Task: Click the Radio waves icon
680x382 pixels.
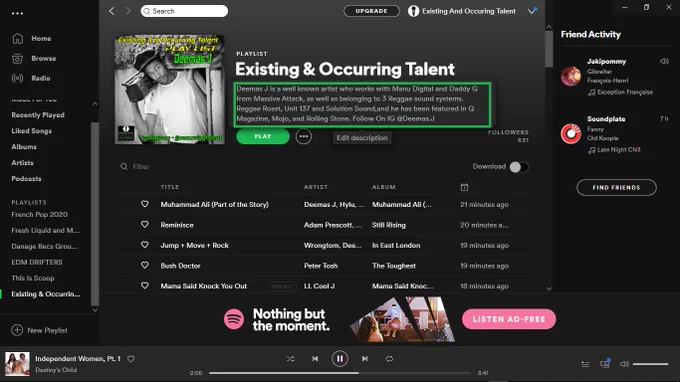Action: click(x=17, y=78)
